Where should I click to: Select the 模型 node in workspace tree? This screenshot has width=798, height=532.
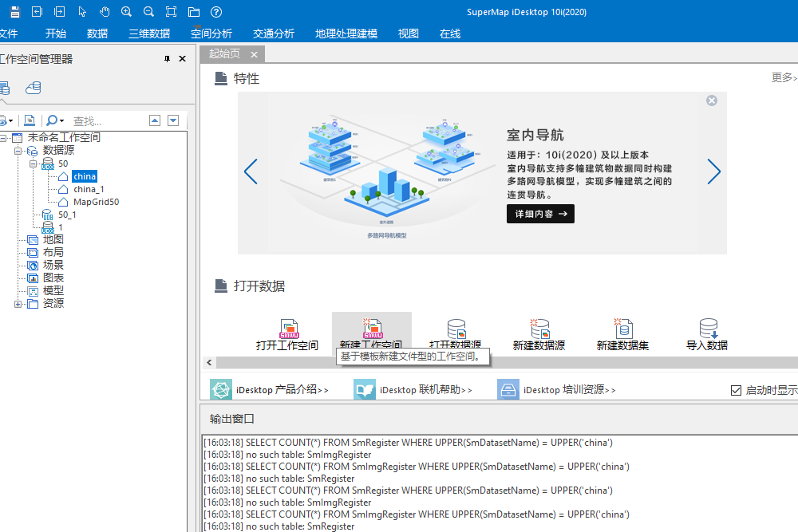[53, 290]
